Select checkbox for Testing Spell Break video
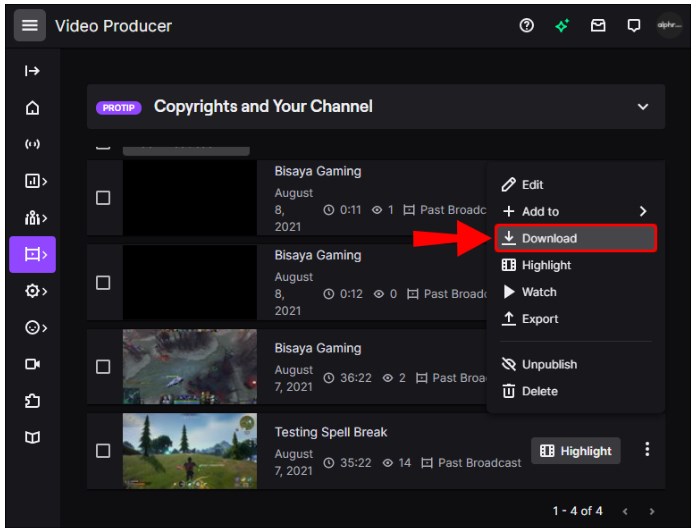This screenshot has width=697, height=532. 103,451
